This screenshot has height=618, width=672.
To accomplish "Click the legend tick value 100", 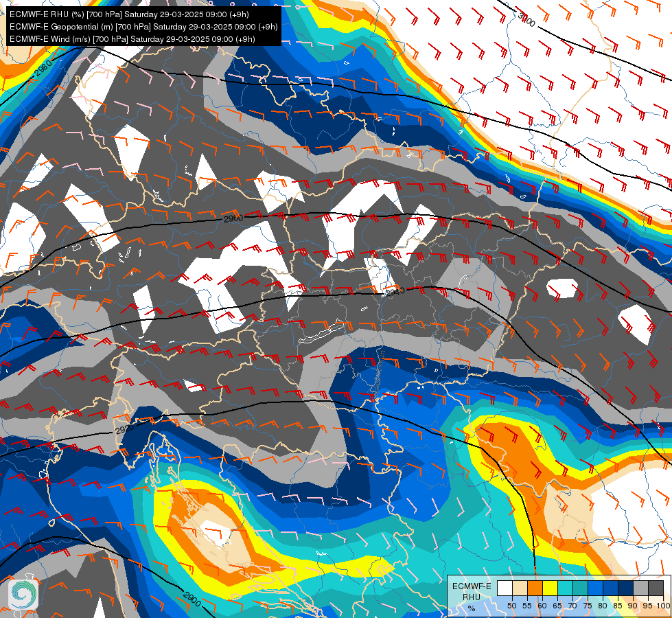I will (x=664, y=606).
